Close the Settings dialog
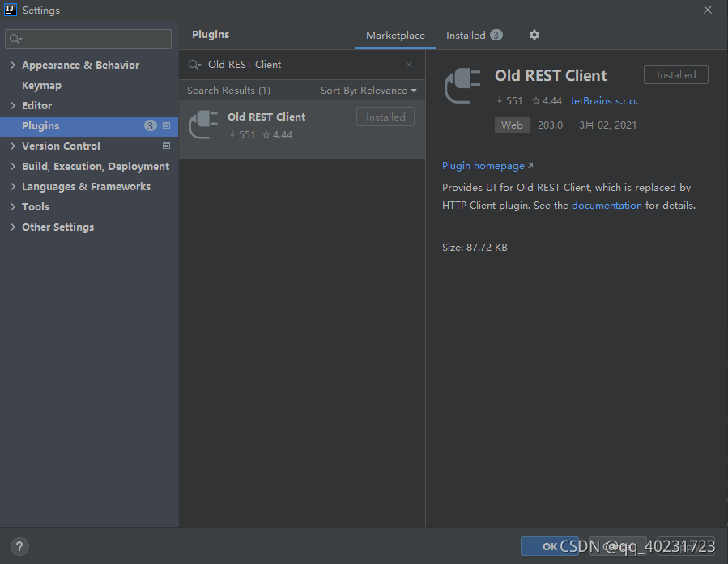This screenshot has height=564, width=728. [708, 10]
